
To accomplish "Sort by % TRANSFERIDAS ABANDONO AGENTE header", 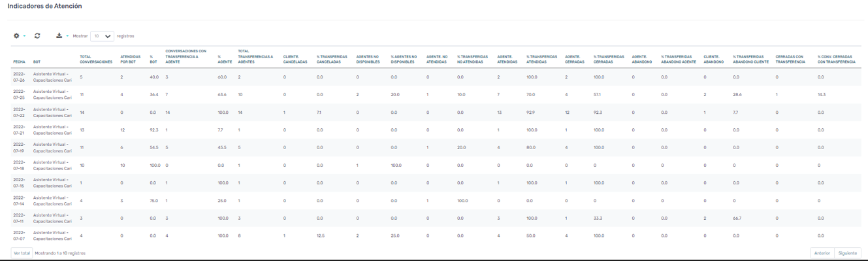I will (x=678, y=59).
